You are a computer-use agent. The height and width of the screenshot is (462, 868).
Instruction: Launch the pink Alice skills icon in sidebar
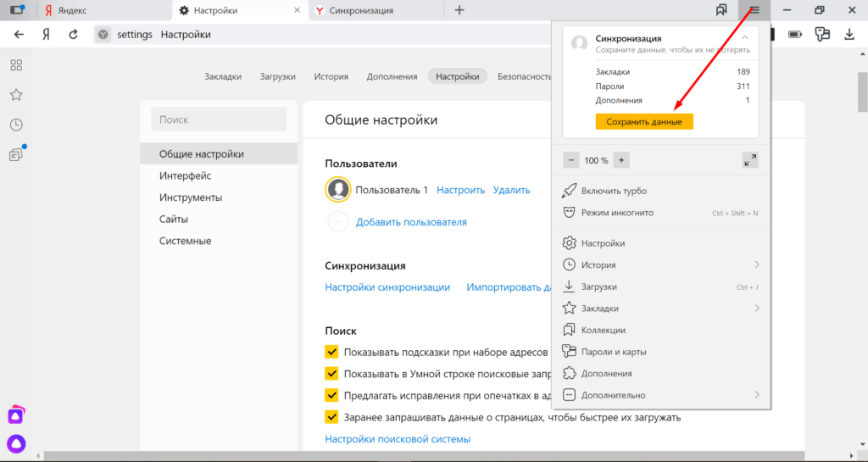coord(16,415)
